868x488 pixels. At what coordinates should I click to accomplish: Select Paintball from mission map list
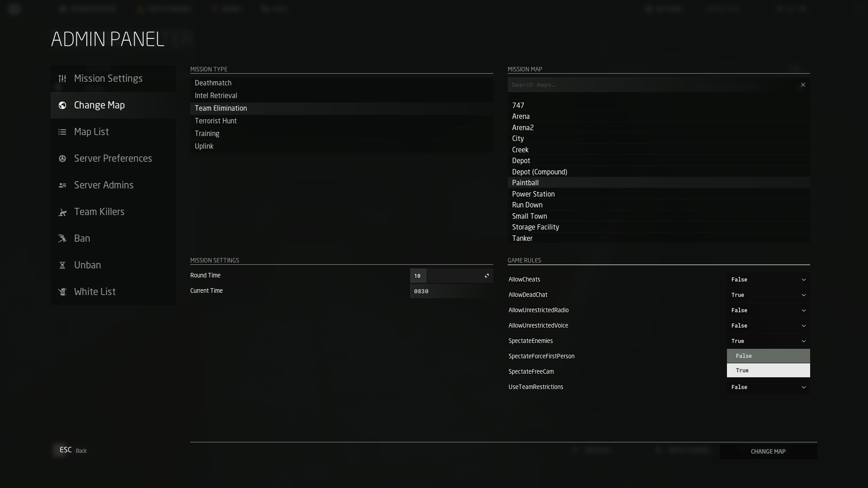pyautogui.click(x=525, y=183)
